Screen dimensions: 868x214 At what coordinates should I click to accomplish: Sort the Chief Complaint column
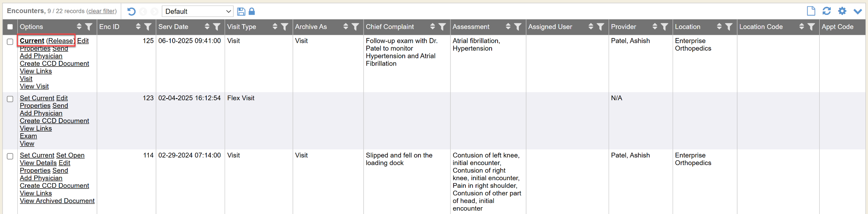432,27
